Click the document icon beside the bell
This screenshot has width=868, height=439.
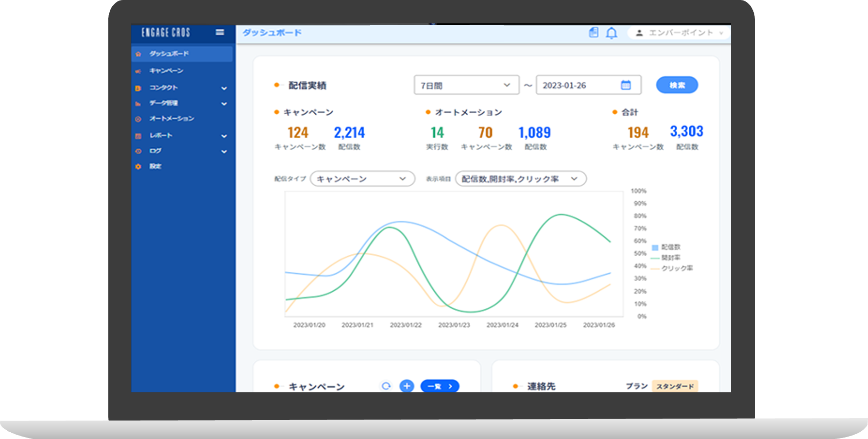tap(594, 33)
